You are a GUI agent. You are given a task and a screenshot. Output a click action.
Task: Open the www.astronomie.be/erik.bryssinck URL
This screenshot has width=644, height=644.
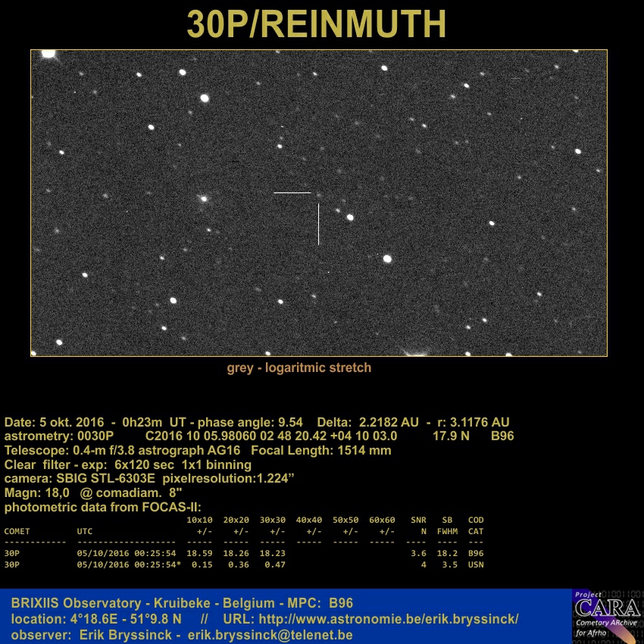click(389, 619)
